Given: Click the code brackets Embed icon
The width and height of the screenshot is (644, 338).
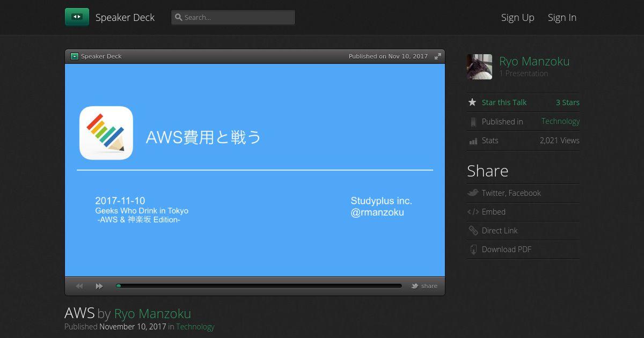Looking at the screenshot, I should coord(473,212).
